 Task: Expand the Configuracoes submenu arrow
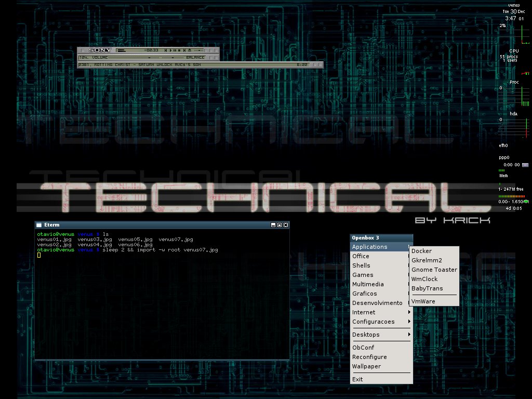pos(409,322)
